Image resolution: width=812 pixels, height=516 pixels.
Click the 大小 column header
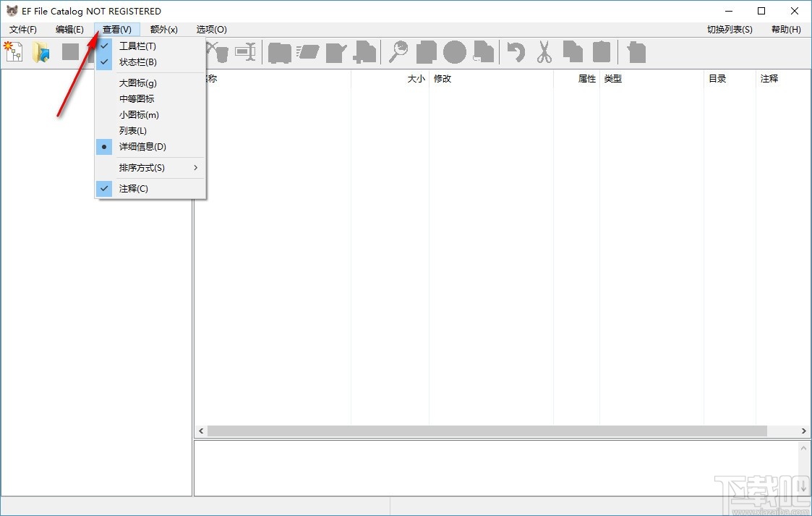(416, 78)
